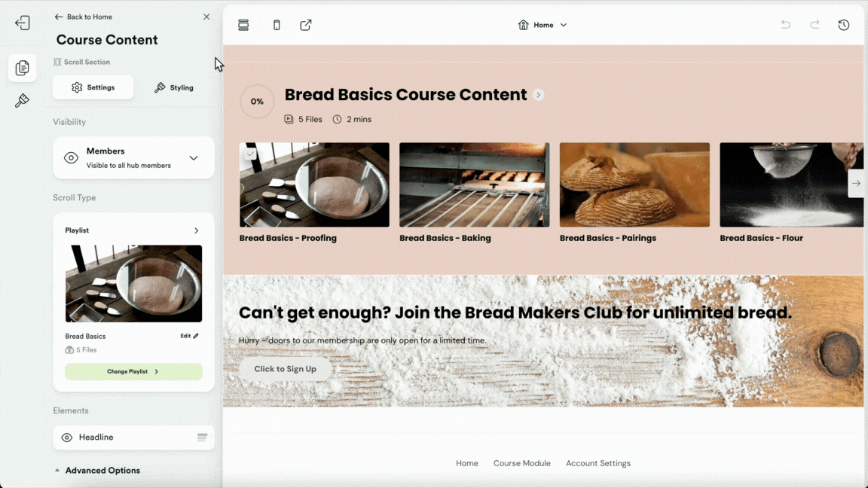Viewport: 868px width, 488px height.
Task: Undo the last change
Action: (x=785, y=24)
